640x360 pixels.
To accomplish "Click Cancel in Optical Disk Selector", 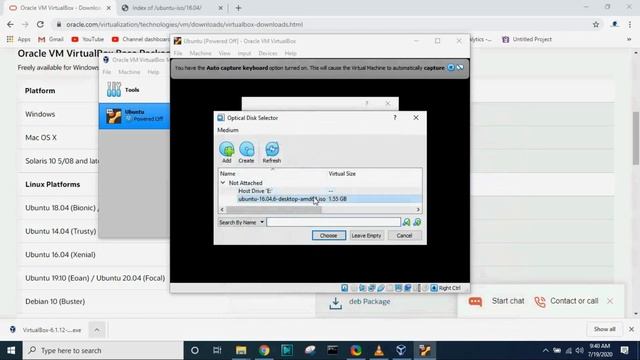I will (x=404, y=236).
